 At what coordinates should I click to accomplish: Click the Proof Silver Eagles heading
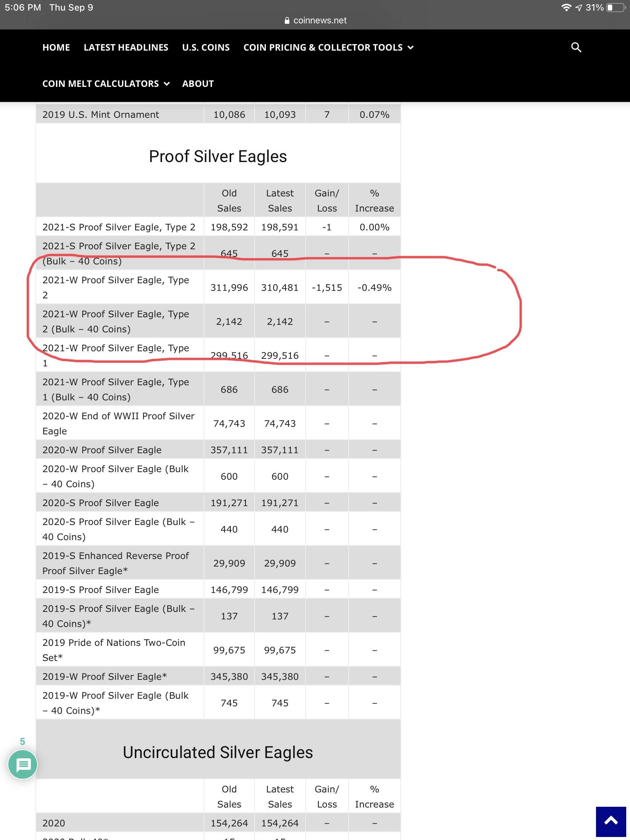218,156
